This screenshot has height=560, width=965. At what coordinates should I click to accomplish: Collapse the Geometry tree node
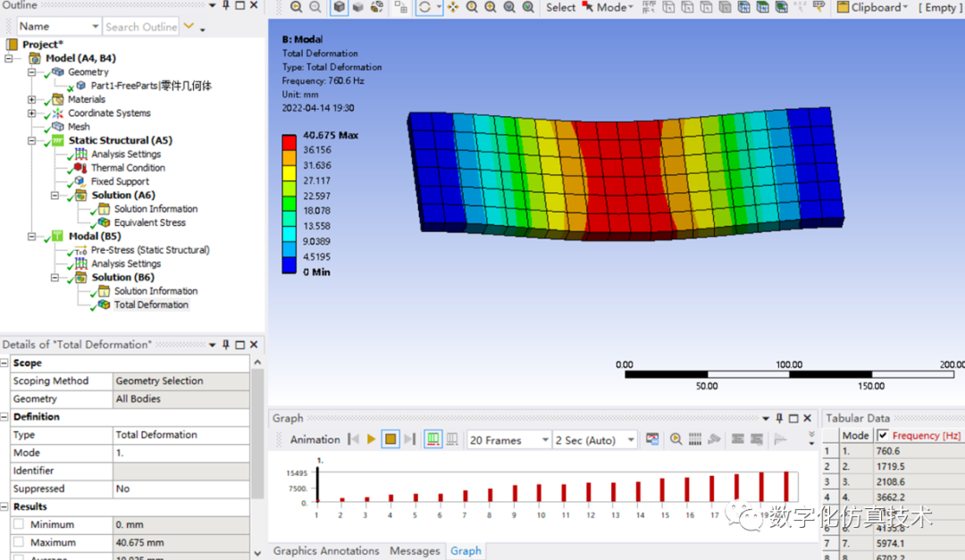coord(31,72)
